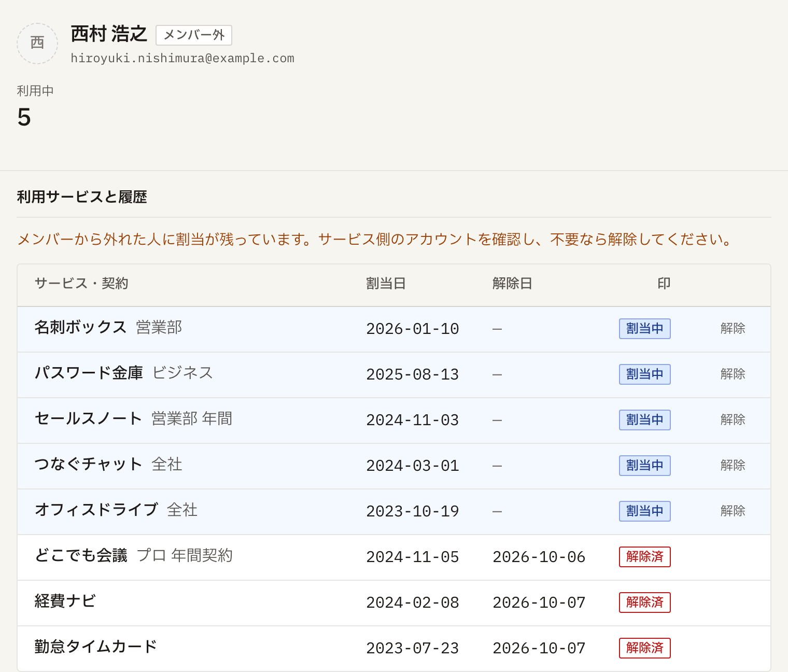
Task: Select the 勤怠タイムカード service name
Action: [96, 647]
